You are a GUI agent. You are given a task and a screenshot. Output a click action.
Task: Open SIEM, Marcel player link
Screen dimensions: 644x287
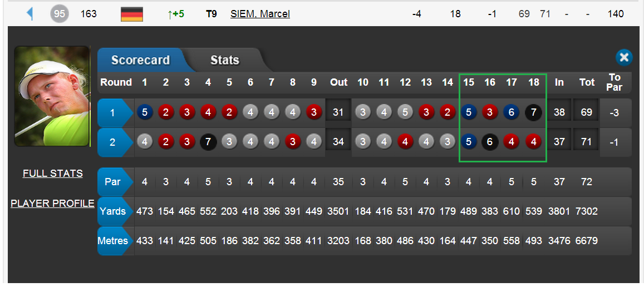tap(260, 14)
